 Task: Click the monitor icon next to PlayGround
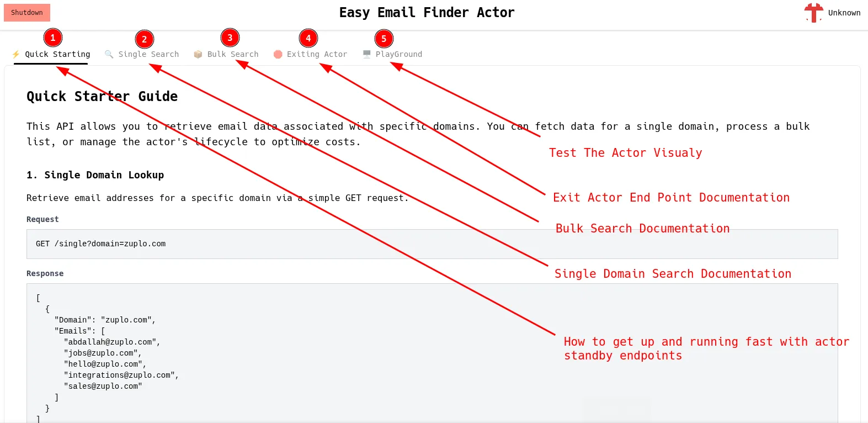[365, 54]
